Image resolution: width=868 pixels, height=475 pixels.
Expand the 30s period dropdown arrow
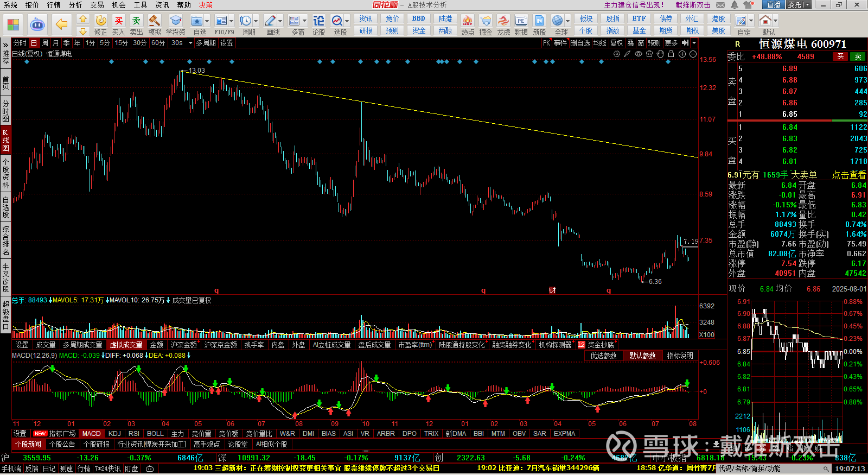[190, 43]
